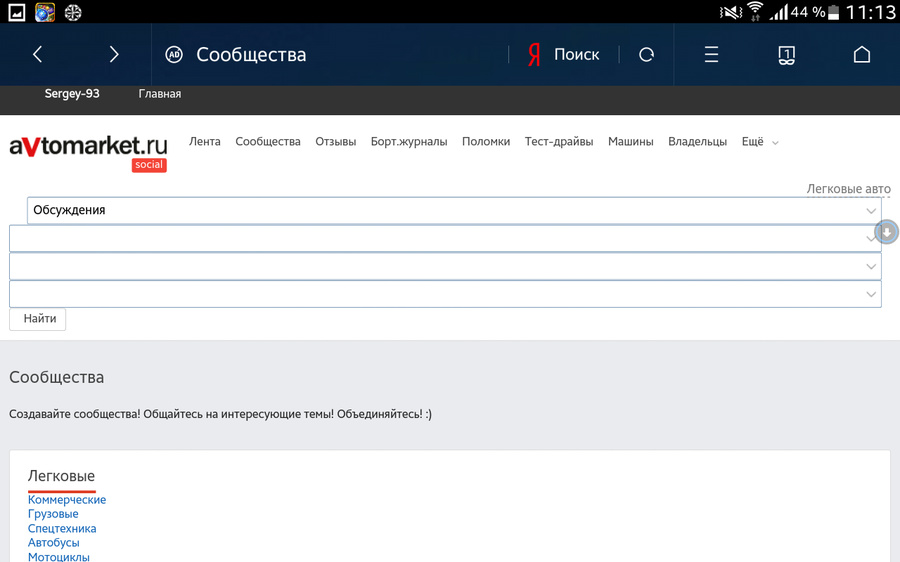Expand the Ещё menu dropdown
This screenshot has height=562, width=900.
[x=759, y=142]
